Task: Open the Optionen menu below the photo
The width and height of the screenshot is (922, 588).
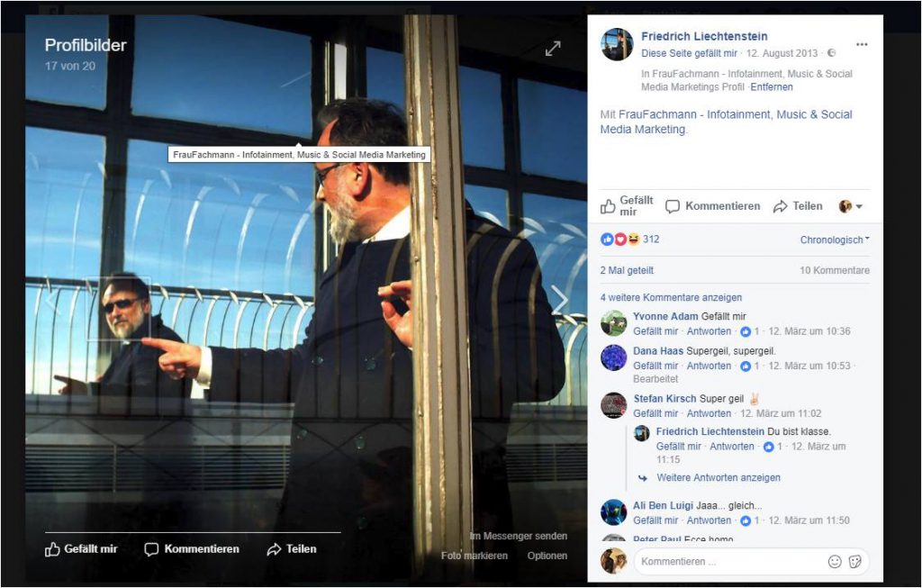Action: (547, 556)
